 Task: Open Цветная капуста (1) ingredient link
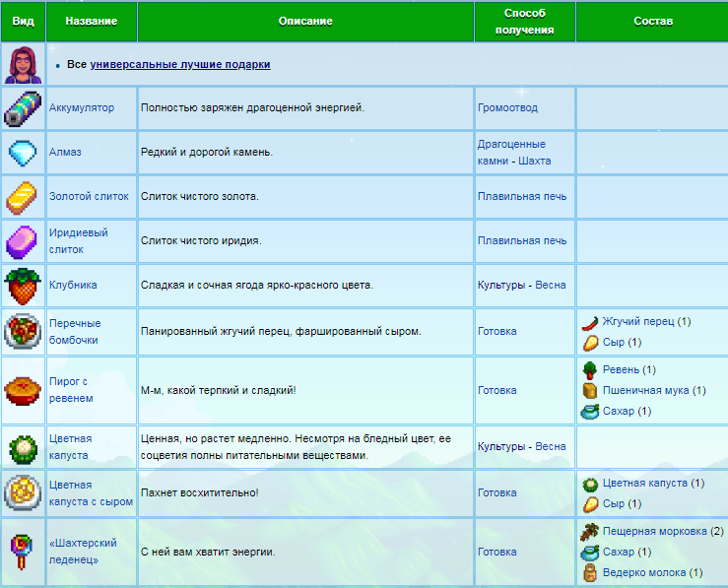coord(645,484)
